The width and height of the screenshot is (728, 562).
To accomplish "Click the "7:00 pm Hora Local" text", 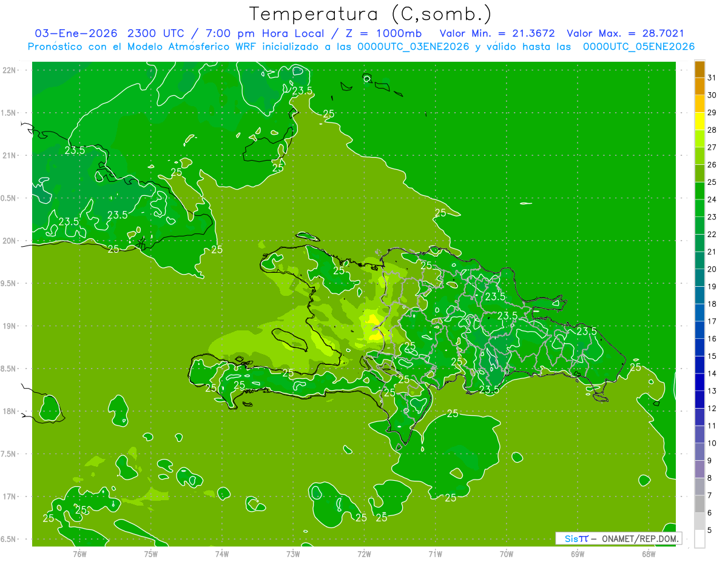I will [x=267, y=33].
